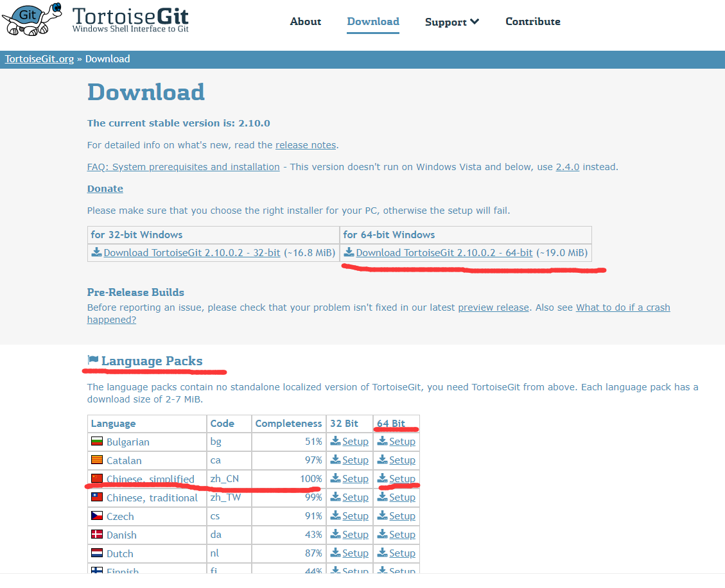Click the Donate link

point(105,189)
